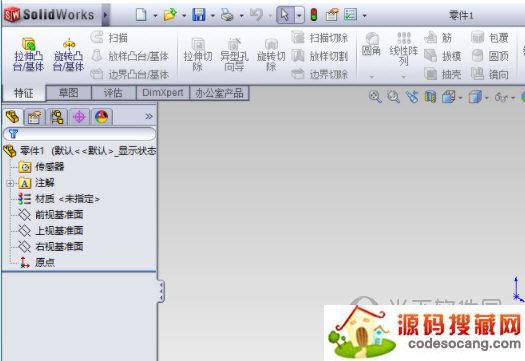525x361 pixels.
Task: Open file with the folder icon
Action: 170,15
